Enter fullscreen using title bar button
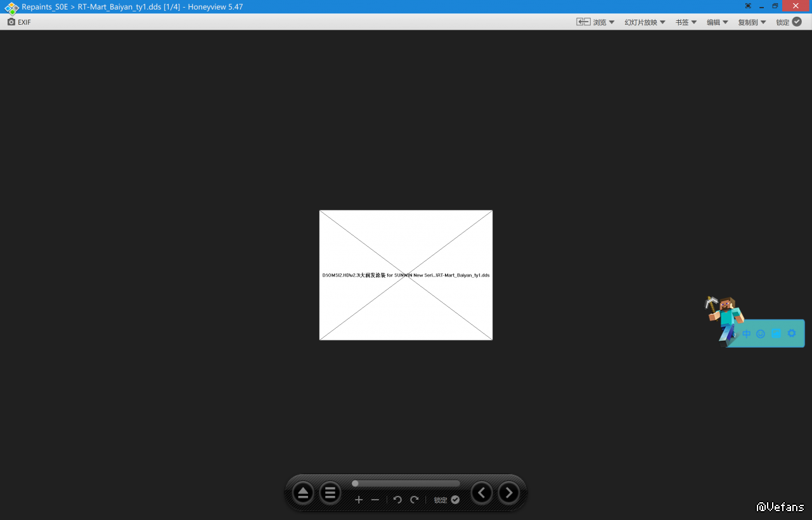This screenshot has width=812, height=520. click(x=748, y=6)
